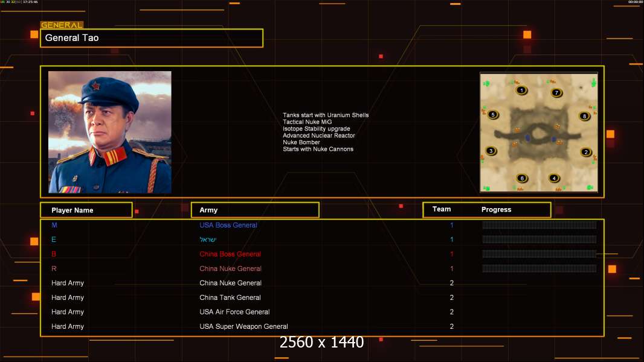Click USA Air Force General army text
The image size is (644, 362).
pyautogui.click(x=234, y=312)
